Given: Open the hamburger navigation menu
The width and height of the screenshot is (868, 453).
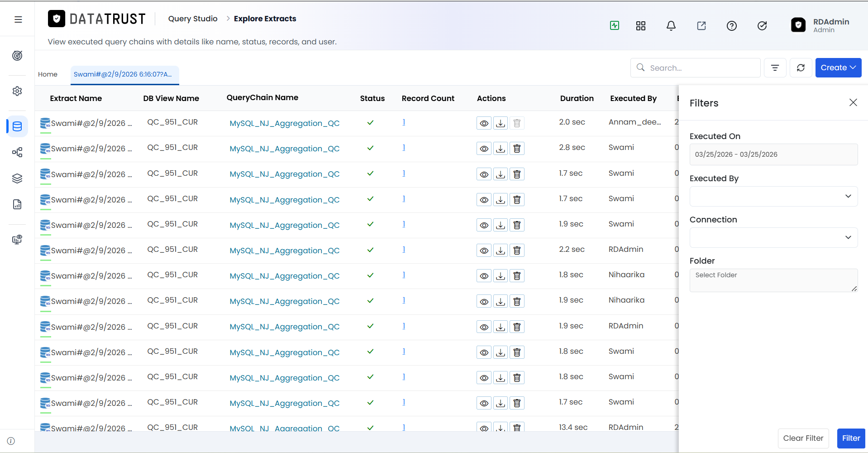Looking at the screenshot, I should click(x=18, y=19).
